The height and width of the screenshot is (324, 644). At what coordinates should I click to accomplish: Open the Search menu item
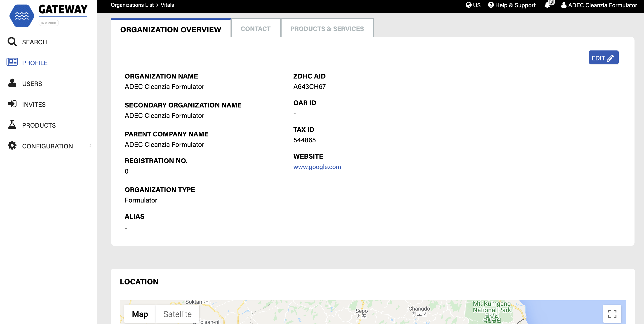(x=35, y=42)
